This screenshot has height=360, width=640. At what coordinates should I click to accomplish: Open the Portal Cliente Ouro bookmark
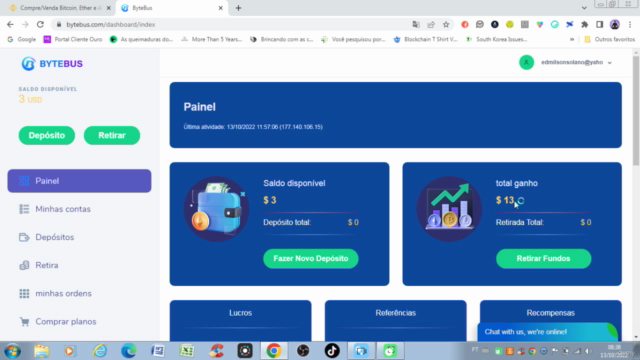point(73,39)
